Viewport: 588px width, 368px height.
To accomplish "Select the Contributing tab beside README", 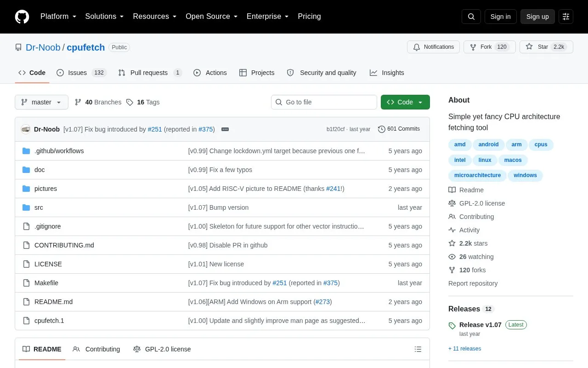I will pos(96,349).
